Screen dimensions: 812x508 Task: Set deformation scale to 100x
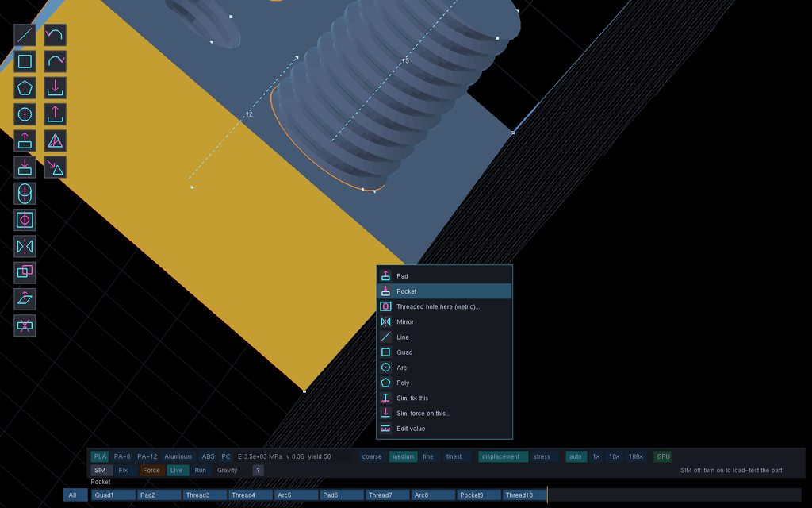(635, 456)
